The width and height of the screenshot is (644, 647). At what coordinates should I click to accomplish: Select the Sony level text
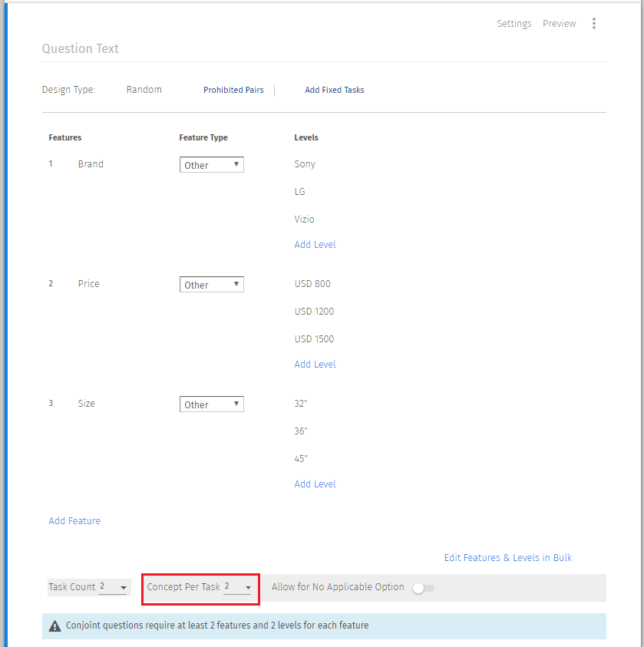pyautogui.click(x=305, y=164)
